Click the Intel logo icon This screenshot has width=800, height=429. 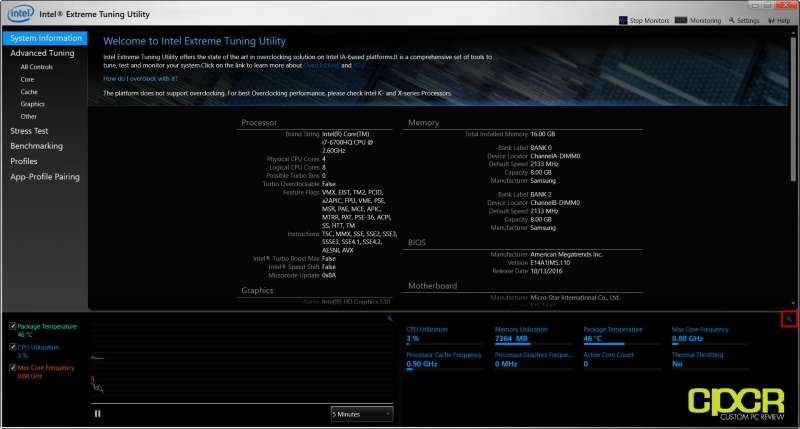pyautogui.click(x=20, y=14)
